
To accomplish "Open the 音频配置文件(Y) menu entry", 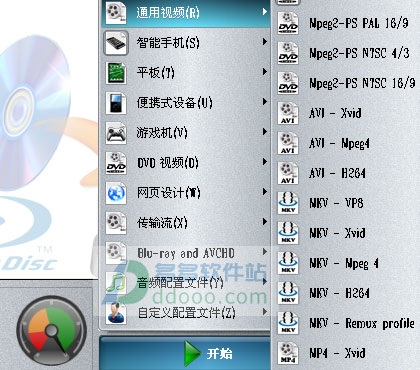I will click(x=185, y=283).
